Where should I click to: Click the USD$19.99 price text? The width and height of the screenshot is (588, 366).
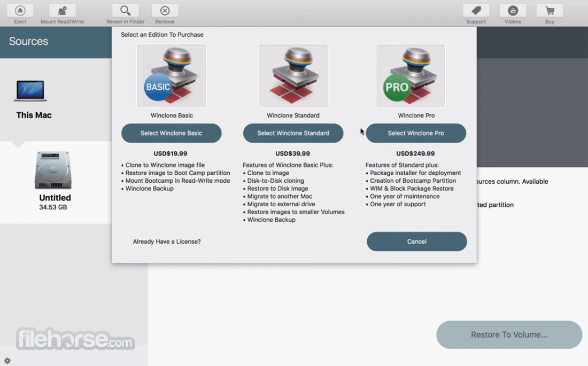pyautogui.click(x=170, y=153)
